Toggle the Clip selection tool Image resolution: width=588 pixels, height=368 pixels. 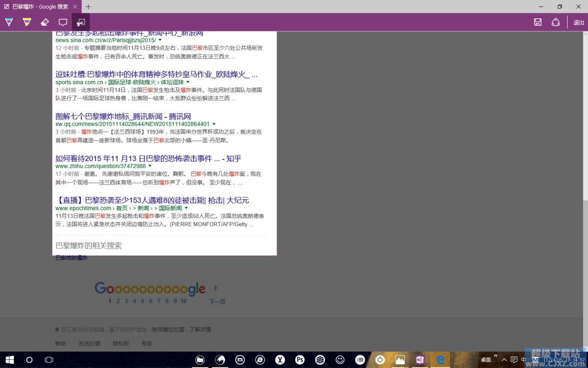click(x=81, y=22)
